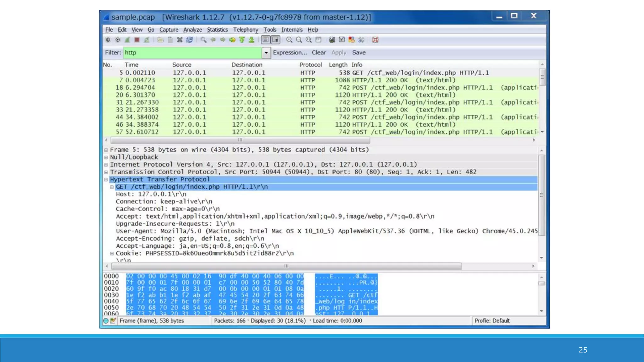Click the Open capture file folder icon
The image size is (644, 362).
(x=160, y=40)
